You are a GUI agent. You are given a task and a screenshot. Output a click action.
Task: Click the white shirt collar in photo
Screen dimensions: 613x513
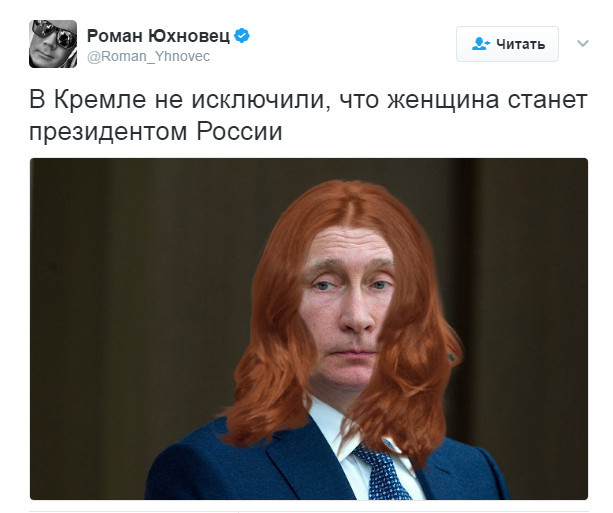[x=332, y=424]
